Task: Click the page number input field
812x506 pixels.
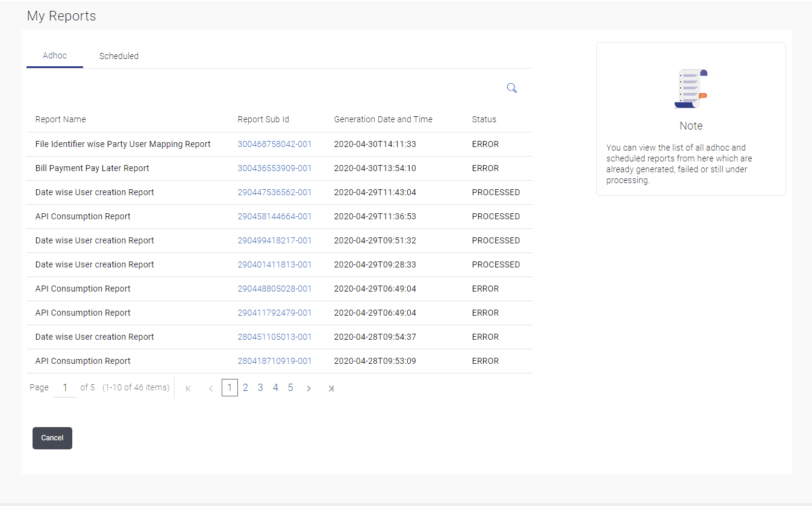Action: pos(65,387)
